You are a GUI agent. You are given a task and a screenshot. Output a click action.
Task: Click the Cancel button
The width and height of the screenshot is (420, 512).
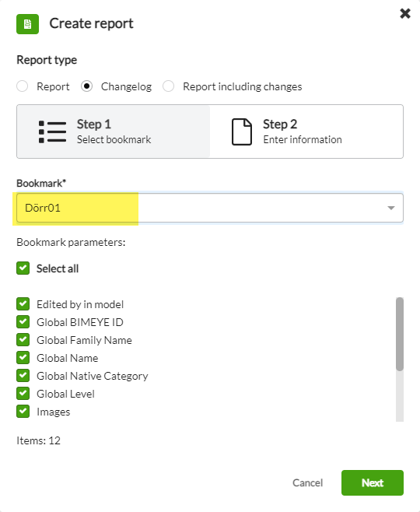tap(307, 482)
